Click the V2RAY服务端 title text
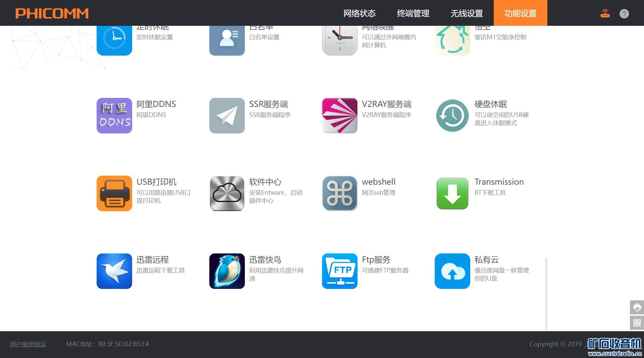Image resolution: width=644 pixels, height=358 pixels. click(x=387, y=104)
